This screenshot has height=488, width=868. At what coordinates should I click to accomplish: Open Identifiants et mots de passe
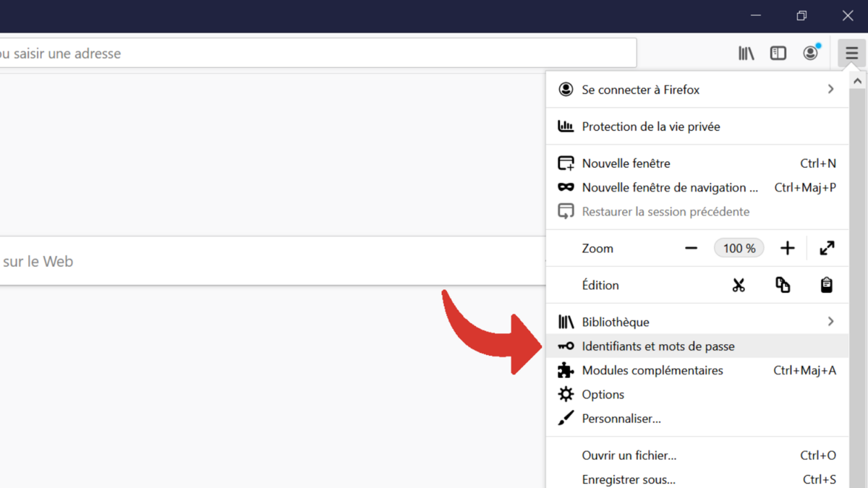click(697, 346)
